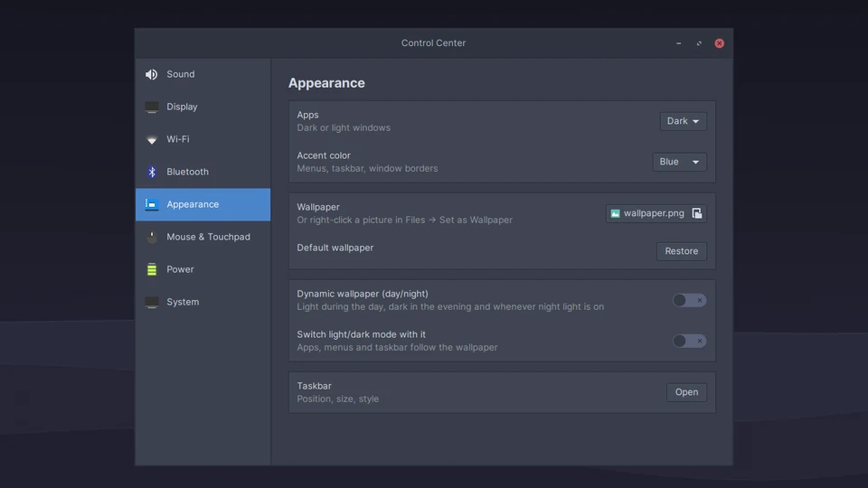Click the 'Apps' row label
This screenshot has height=488, width=868.
click(307, 115)
